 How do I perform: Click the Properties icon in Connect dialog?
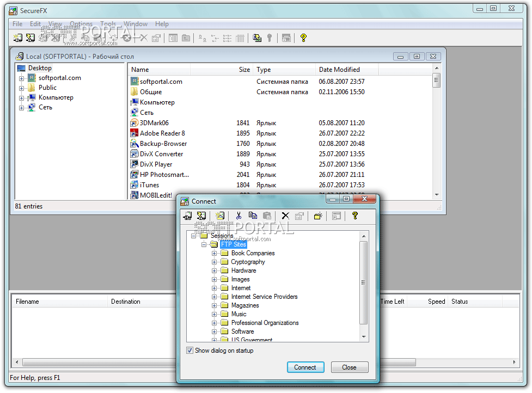(x=299, y=216)
